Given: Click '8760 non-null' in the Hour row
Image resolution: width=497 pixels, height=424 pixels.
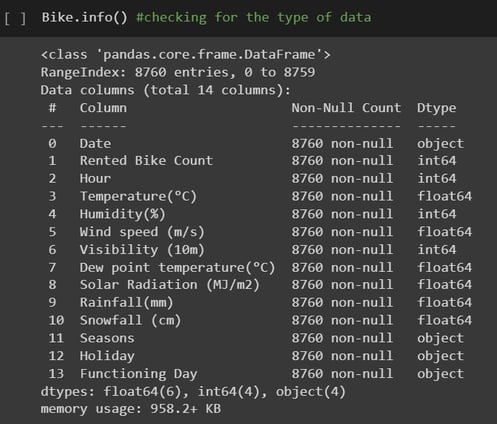Looking at the screenshot, I should click(342, 178).
